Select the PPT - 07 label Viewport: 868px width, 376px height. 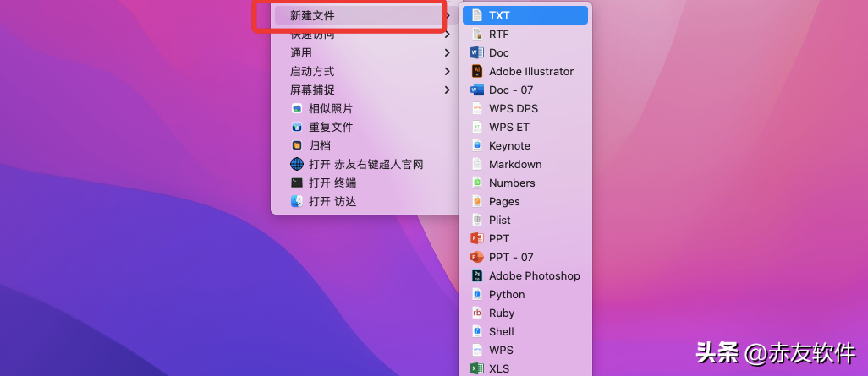click(x=511, y=257)
